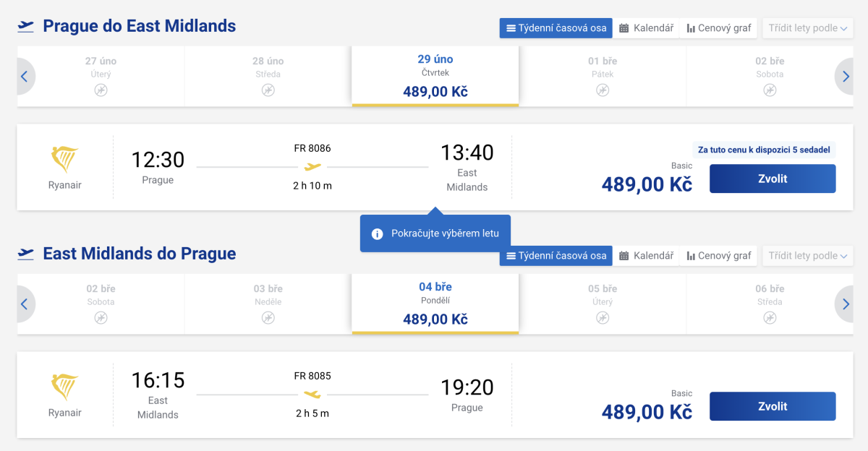Screen dimensions: 868x451
Task: Click the plane icon next to East Midlands do Prague
Action: [x=26, y=254]
